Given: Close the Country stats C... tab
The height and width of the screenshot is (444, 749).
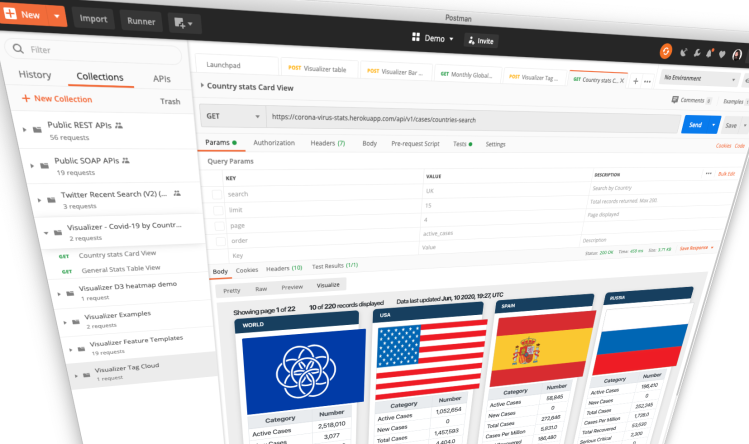Looking at the screenshot, I should [x=621, y=80].
